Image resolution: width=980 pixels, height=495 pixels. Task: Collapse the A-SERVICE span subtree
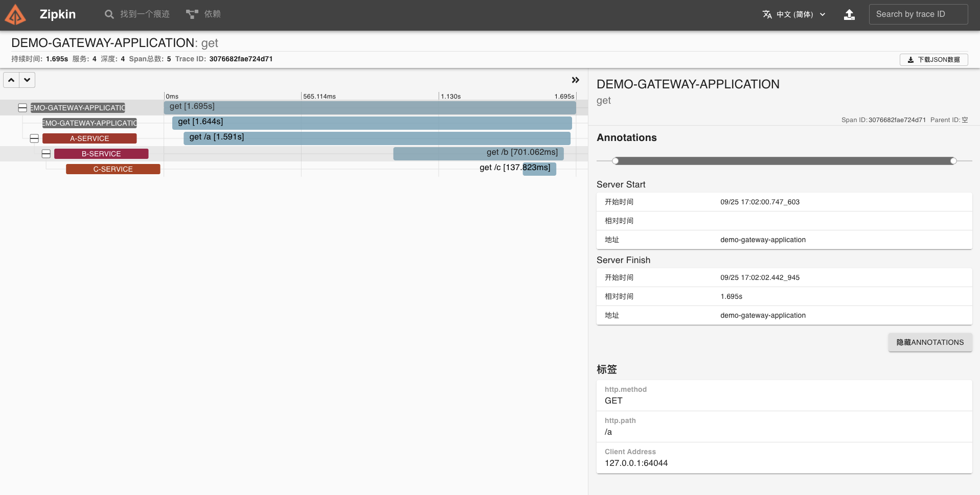click(x=34, y=138)
